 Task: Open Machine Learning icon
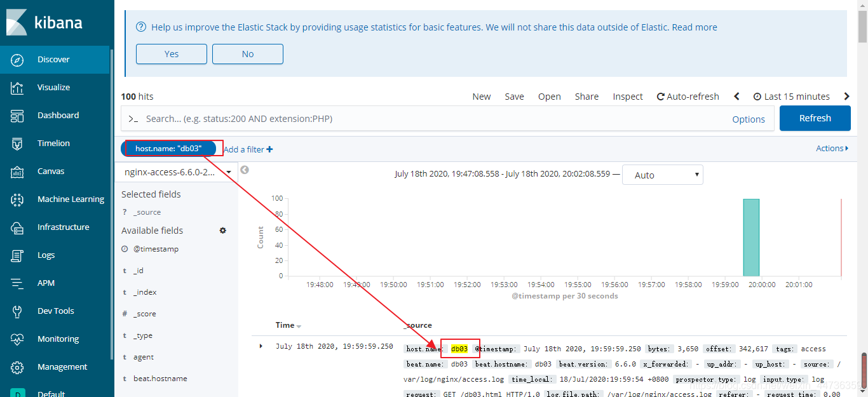[x=18, y=199]
